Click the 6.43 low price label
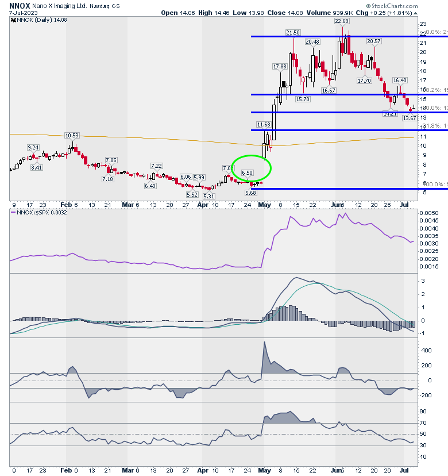 (150, 186)
